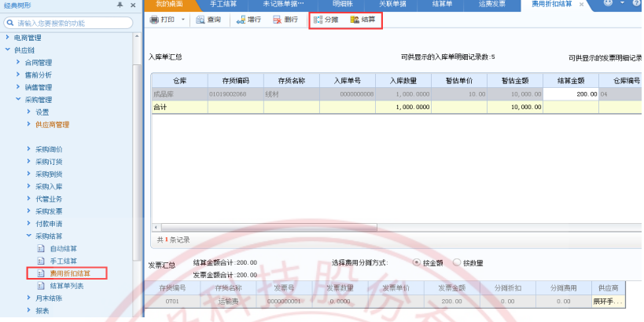
Task: Click the 结算 settle toolbar button
Action: pyautogui.click(x=363, y=20)
